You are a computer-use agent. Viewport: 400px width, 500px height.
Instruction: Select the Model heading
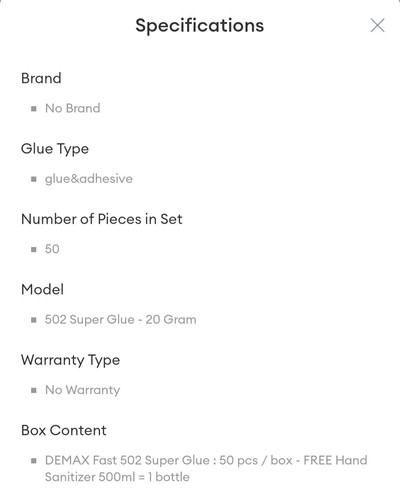click(x=42, y=289)
